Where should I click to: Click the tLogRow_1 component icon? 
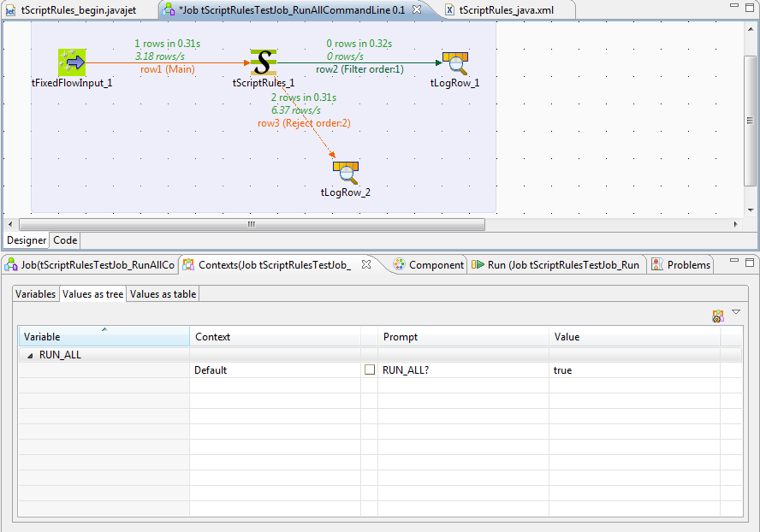point(454,62)
